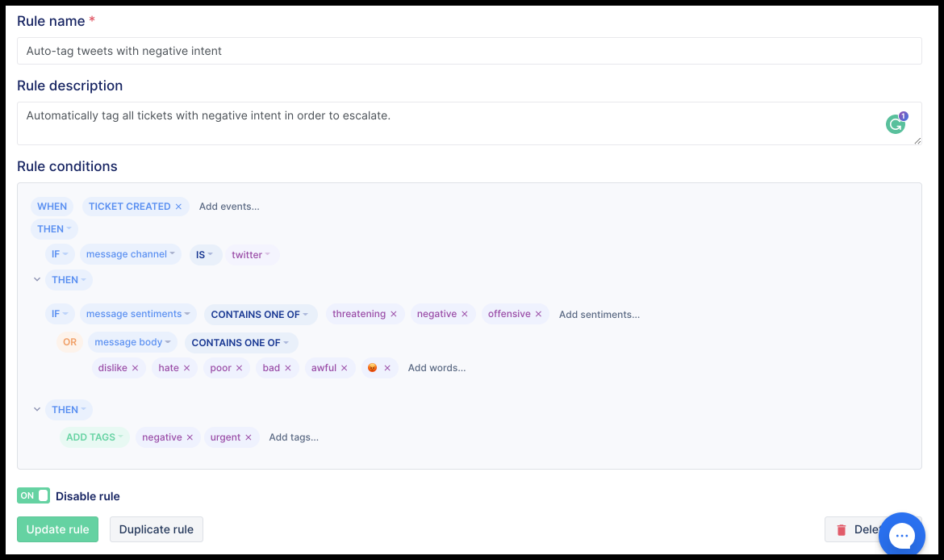Open the chat support bubble icon
The image size is (944, 560).
coord(901,535)
